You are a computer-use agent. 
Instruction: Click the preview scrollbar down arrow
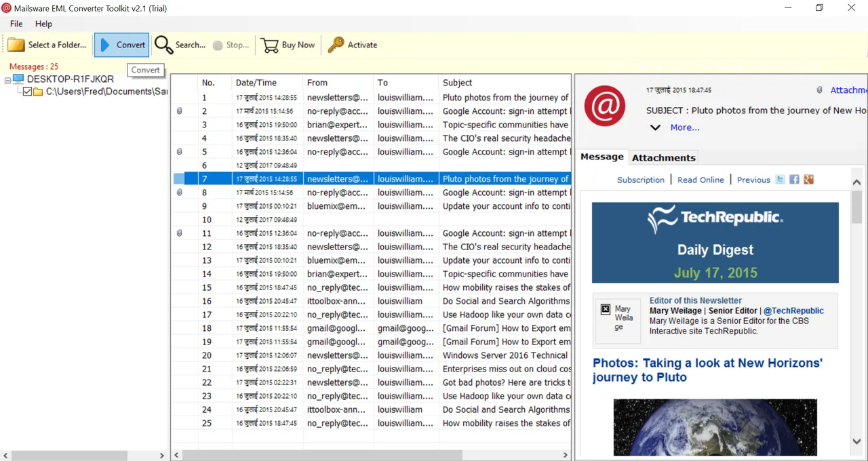(x=856, y=441)
